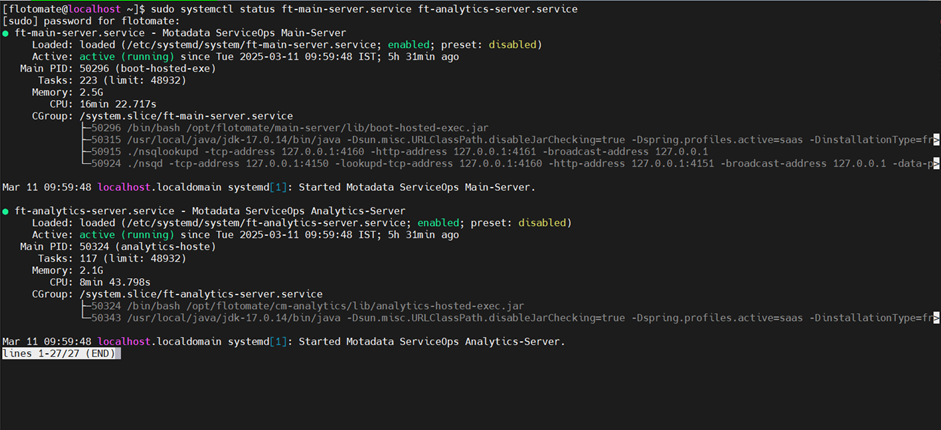This screenshot has height=430, width=941.
Task: Click the truncation marker on the PID 50315 line
Action: pyautogui.click(x=936, y=140)
